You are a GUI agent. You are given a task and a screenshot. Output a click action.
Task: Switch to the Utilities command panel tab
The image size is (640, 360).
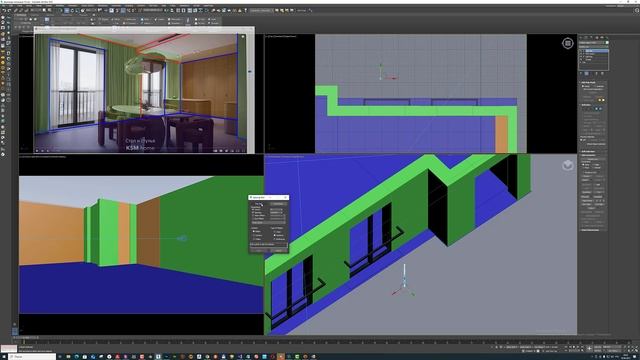click(607, 38)
